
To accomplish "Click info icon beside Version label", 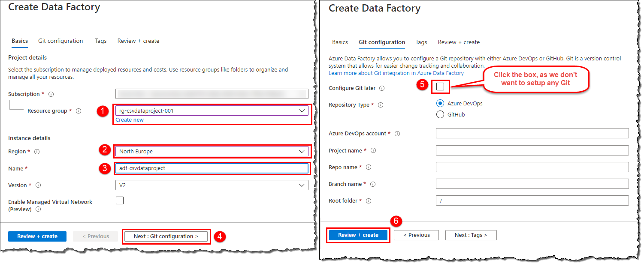I will click(38, 185).
